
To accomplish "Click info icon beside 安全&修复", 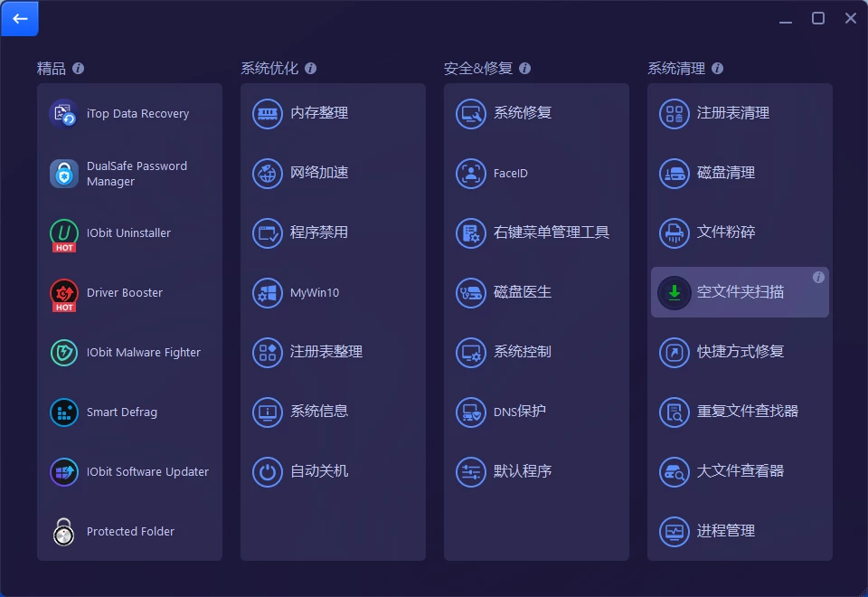I will coord(525,69).
